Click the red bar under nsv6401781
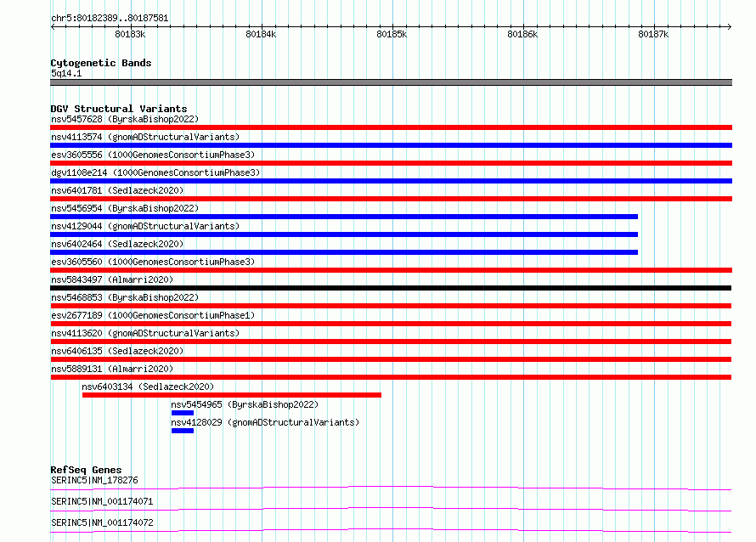Screen dimensions: 756x542 pos(391,199)
